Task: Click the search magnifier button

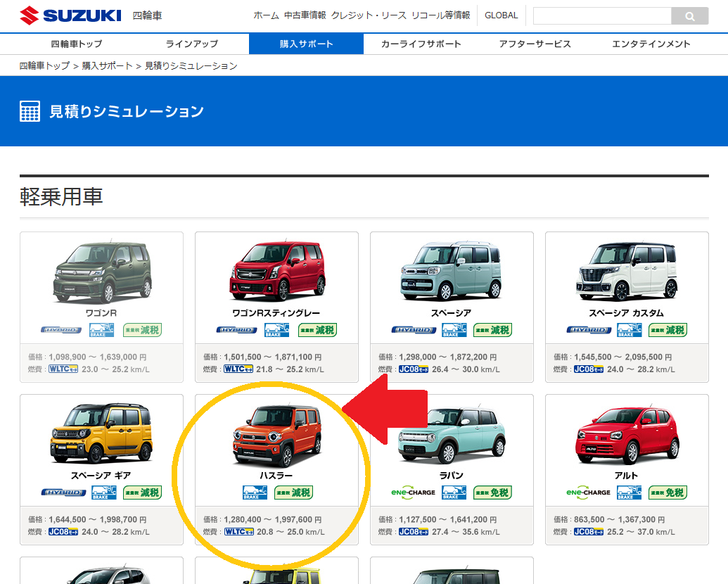Action: pos(689,16)
